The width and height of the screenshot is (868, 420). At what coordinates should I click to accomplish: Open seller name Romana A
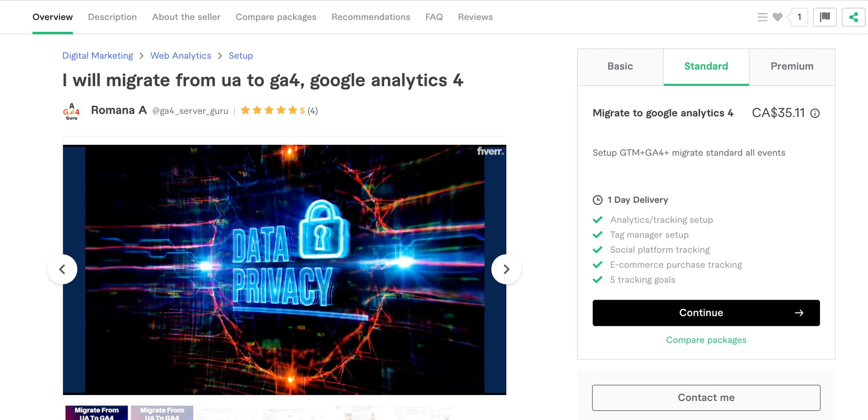click(119, 110)
